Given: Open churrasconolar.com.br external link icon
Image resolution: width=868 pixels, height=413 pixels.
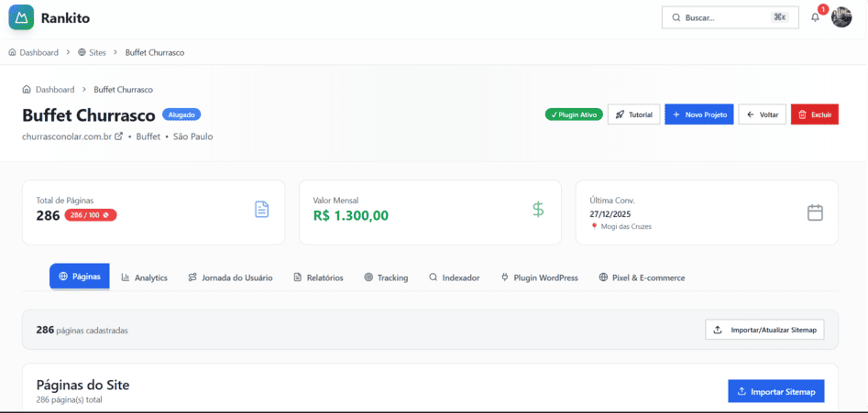Looking at the screenshot, I should point(118,136).
